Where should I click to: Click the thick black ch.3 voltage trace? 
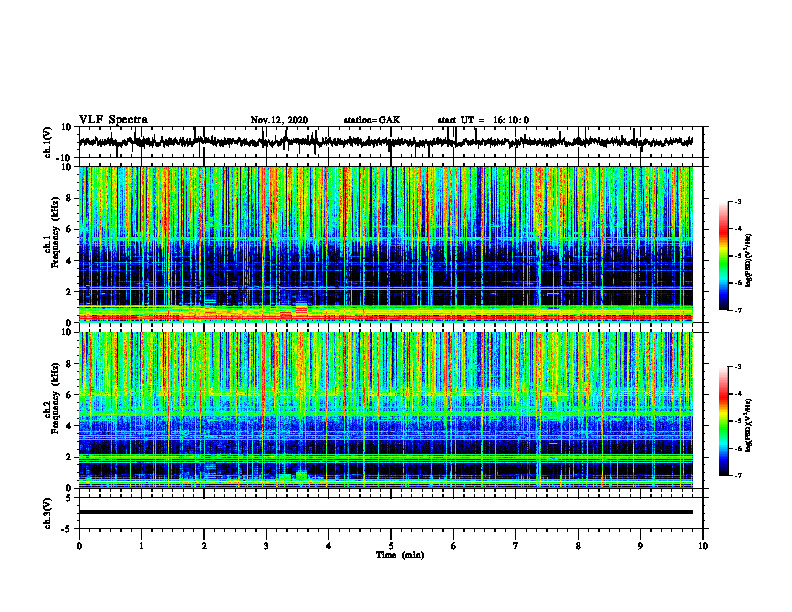(x=385, y=512)
